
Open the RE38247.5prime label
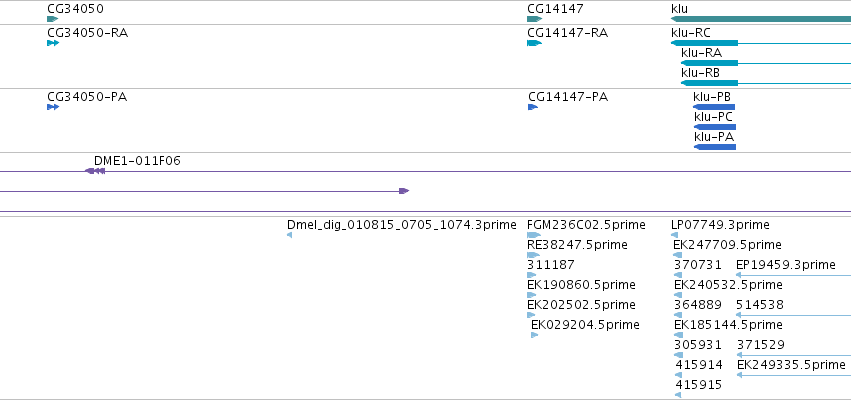pos(577,245)
